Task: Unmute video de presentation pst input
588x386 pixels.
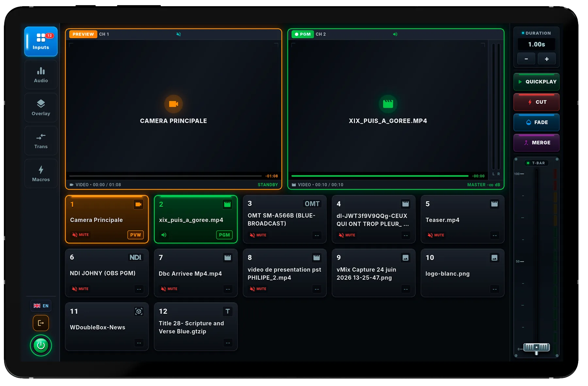Action: 258,289
